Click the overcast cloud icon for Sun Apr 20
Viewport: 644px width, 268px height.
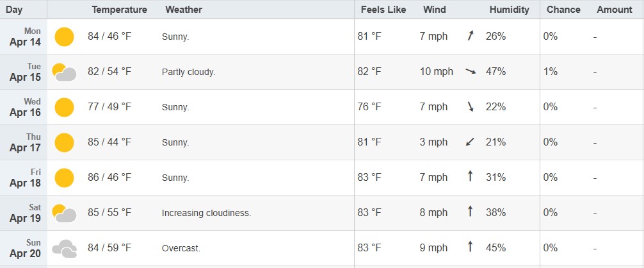click(x=64, y=249)
